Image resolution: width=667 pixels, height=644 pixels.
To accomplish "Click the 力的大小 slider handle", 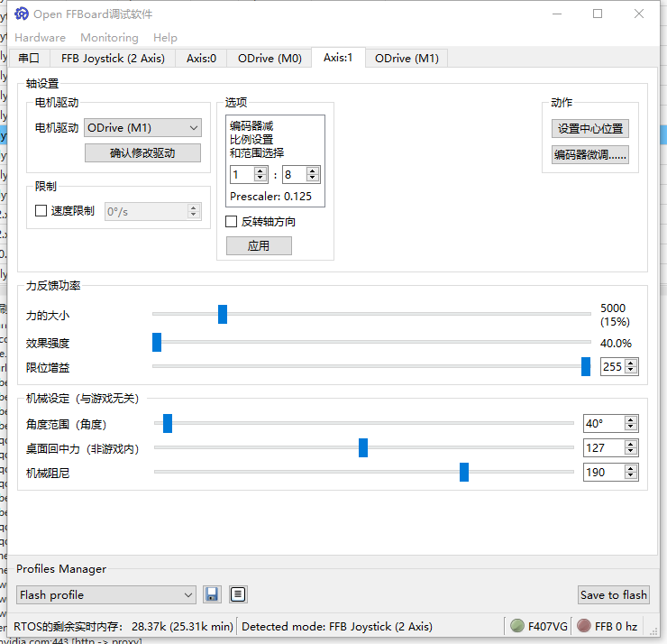I will tap(223, 314).
